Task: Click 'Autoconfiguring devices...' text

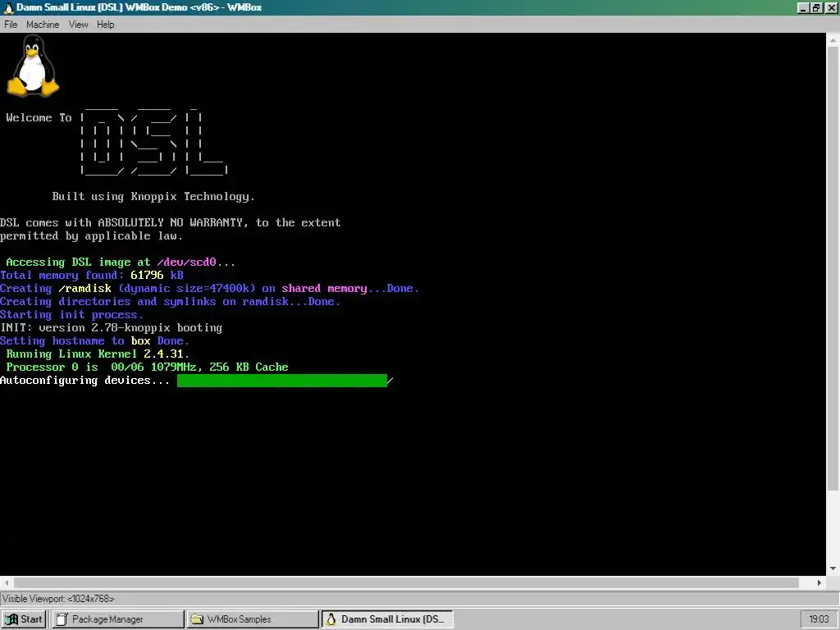Action: [x=84, y=381]
